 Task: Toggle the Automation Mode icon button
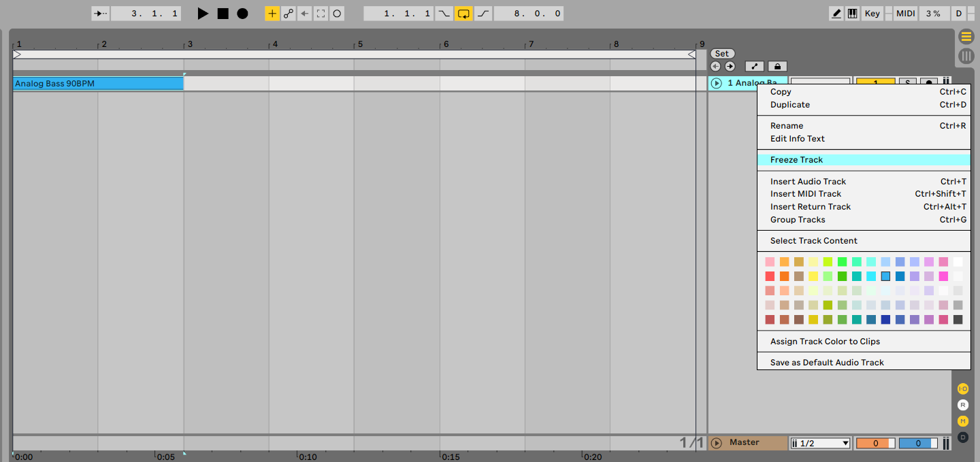(x=754, y=66)
